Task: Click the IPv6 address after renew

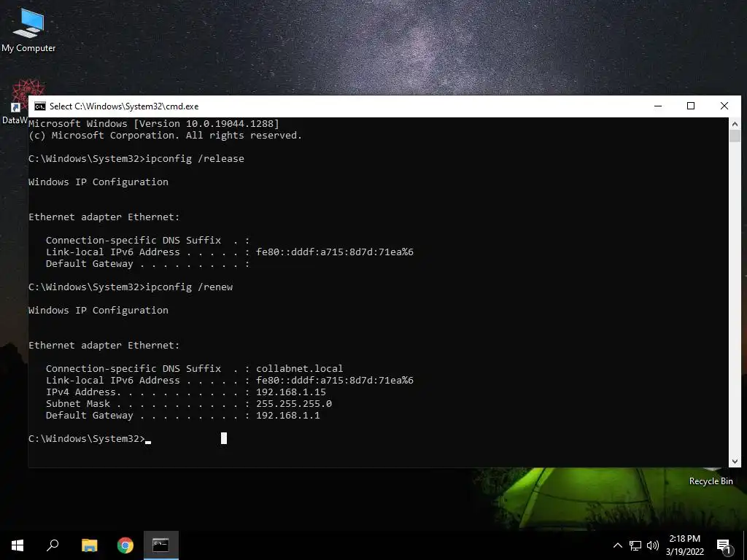Action: (x=335, y=381)
